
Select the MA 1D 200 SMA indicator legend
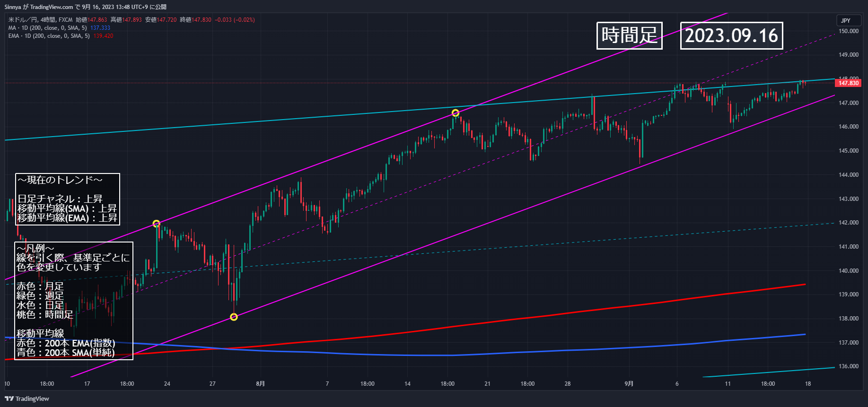point(47,28)
